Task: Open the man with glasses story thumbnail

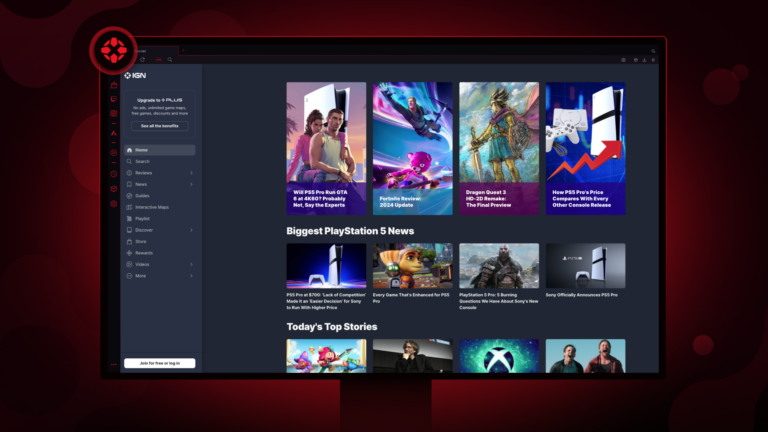Action: pos(412,356)
